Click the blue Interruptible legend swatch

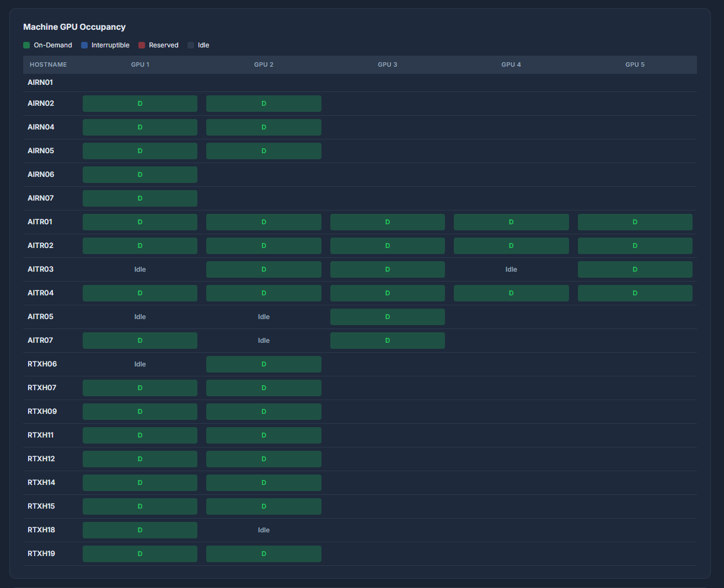pos(84,45)
